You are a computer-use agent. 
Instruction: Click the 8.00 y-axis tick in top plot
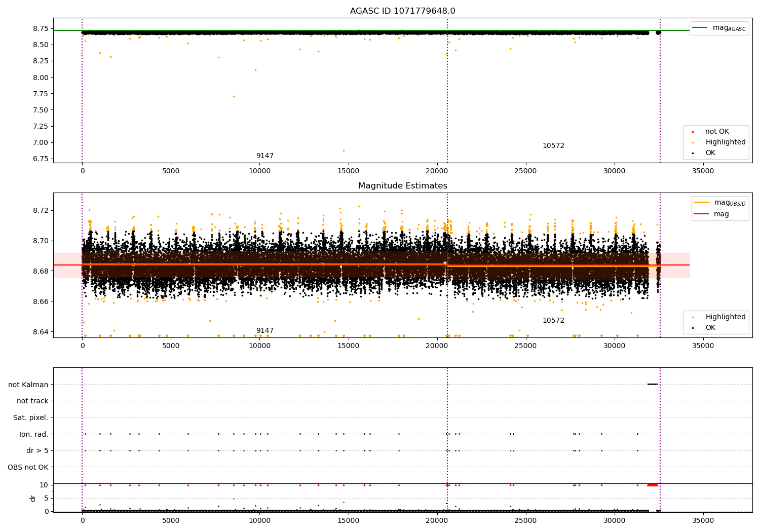(x=40, y=77)
